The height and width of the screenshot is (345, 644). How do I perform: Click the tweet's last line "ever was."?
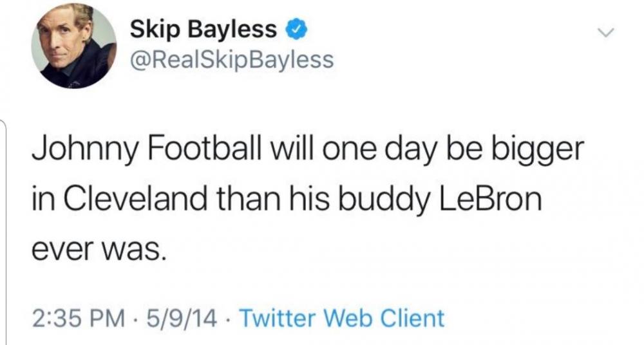99,250
